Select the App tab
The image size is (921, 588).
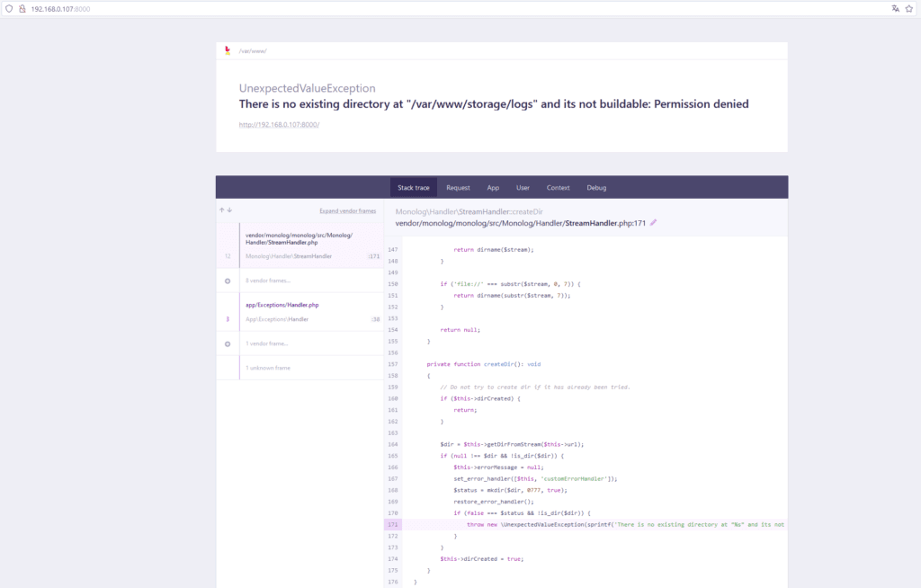tap(493, 188)
